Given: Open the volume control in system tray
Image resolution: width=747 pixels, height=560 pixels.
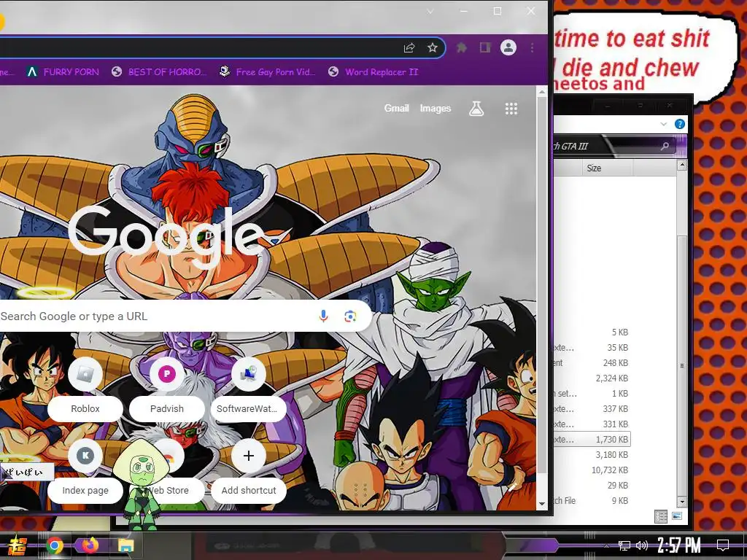Looking at the screenshot, I should pos(642,545).
